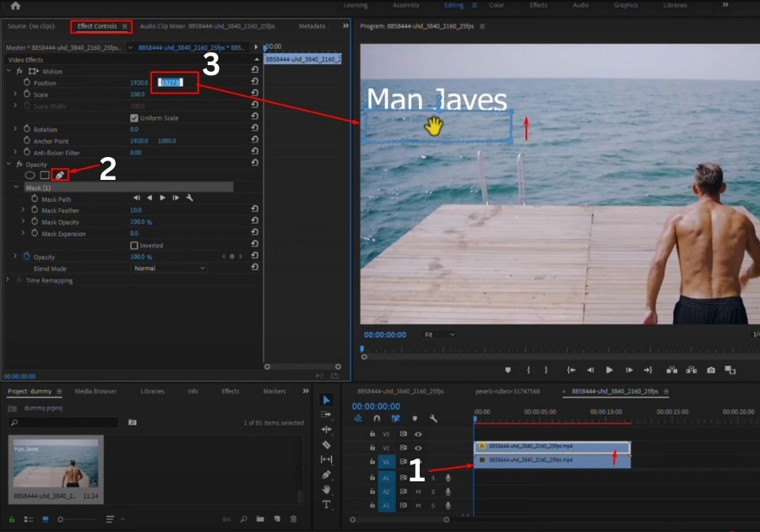The width and height of the screenshot is (760, 532).
Task: Select the Ripple Edit tool
Action: [326, 429]
